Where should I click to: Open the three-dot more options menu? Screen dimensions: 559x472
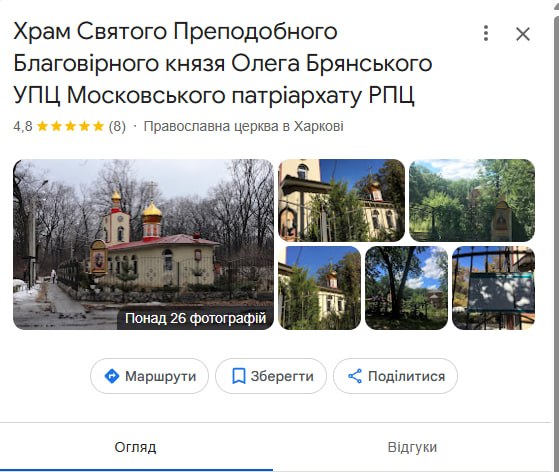coord(486,34)
